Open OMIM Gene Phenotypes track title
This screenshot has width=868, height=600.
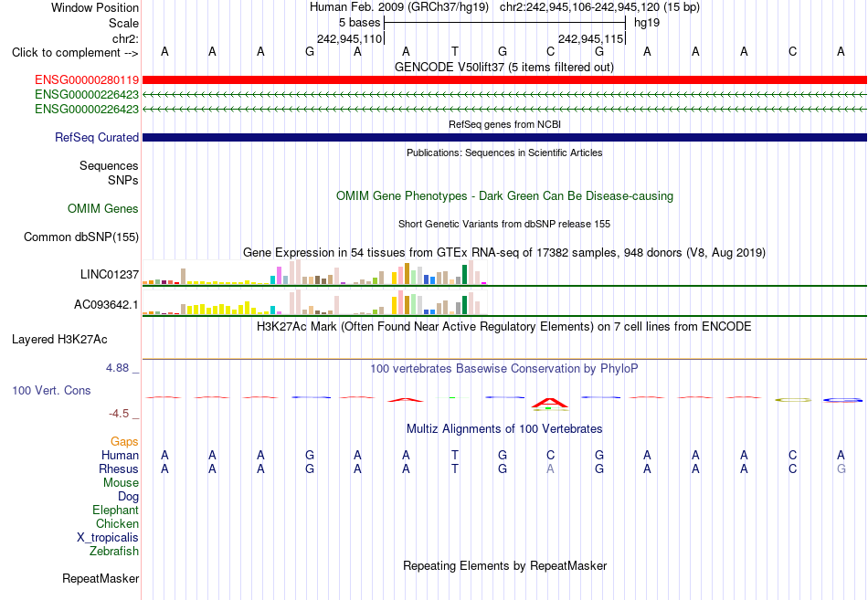point(504,196)
